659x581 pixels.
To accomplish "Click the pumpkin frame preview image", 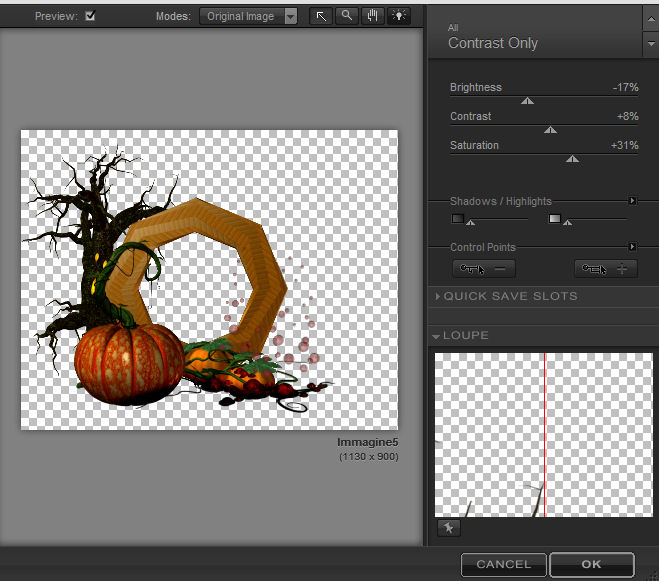I will (209, 281).
